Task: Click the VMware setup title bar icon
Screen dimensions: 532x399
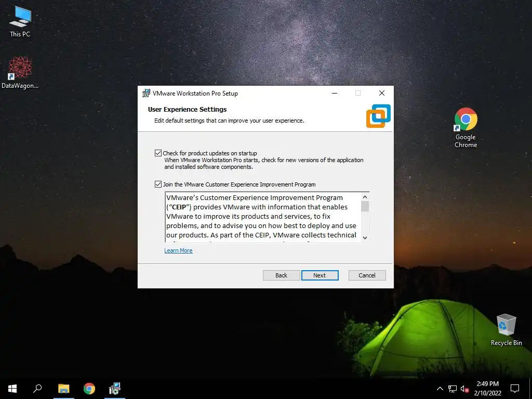Action: click(146, 93)
